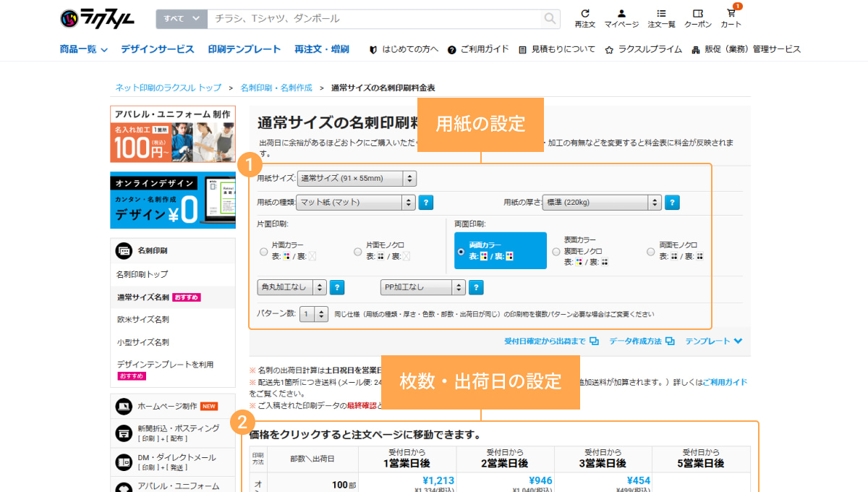The height and width of the screenshot is (492, 868).
Task: Click the 新聞折込・ポスティング sidebar icon
Action: point(123,433)
